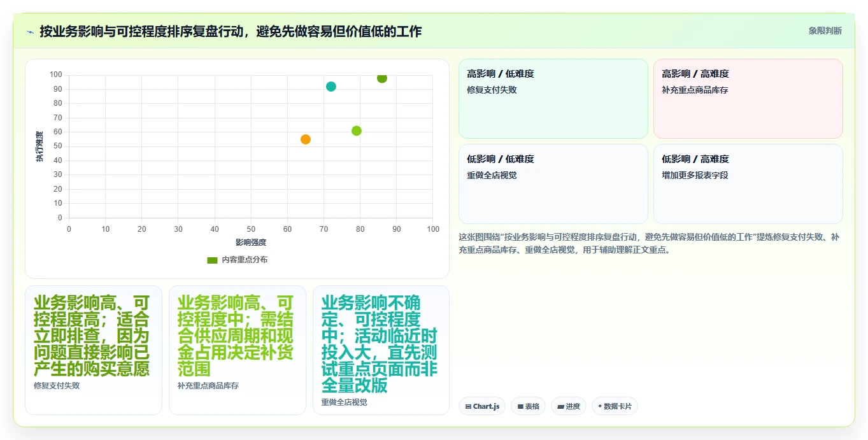Click 修复支付失败 in the green quadrant

[x=492, y=90]
